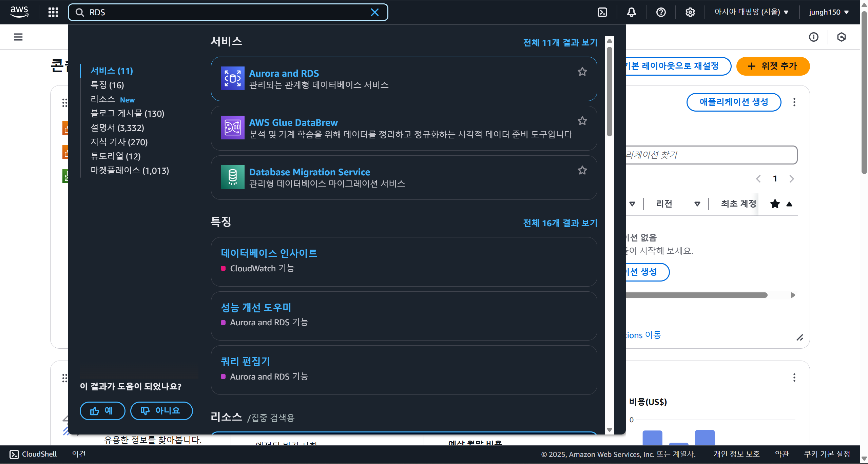Click the application find input field
Viewport: 868px width, 464px height.
tap(711, 155)
